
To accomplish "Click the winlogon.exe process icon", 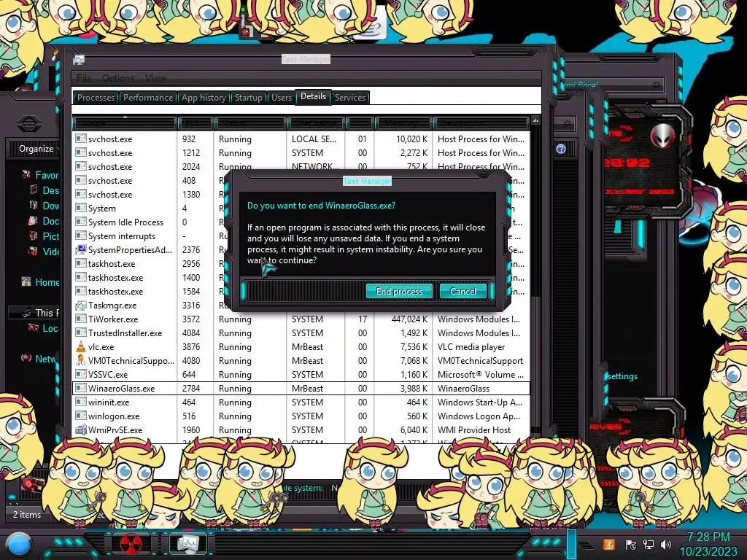I will coord(81,416).
